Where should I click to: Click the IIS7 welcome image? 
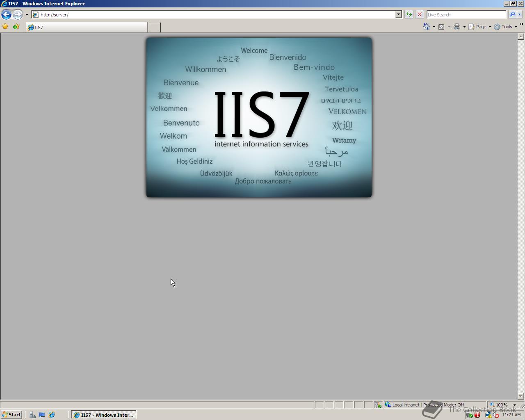coord(259,117)
